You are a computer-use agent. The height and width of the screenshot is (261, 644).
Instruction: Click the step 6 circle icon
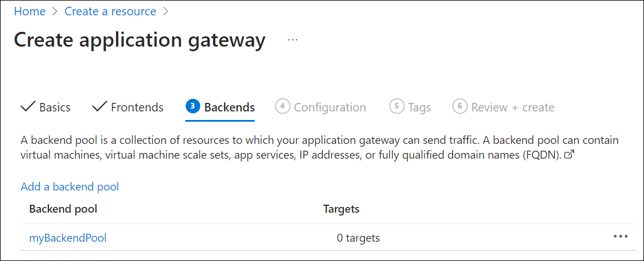tap(460, 106)
